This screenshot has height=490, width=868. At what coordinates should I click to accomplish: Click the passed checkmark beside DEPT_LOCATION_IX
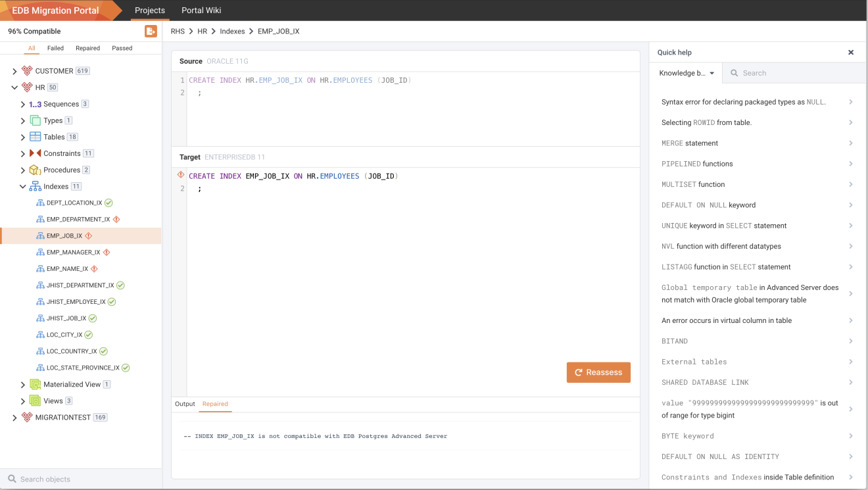pos(108,203)
